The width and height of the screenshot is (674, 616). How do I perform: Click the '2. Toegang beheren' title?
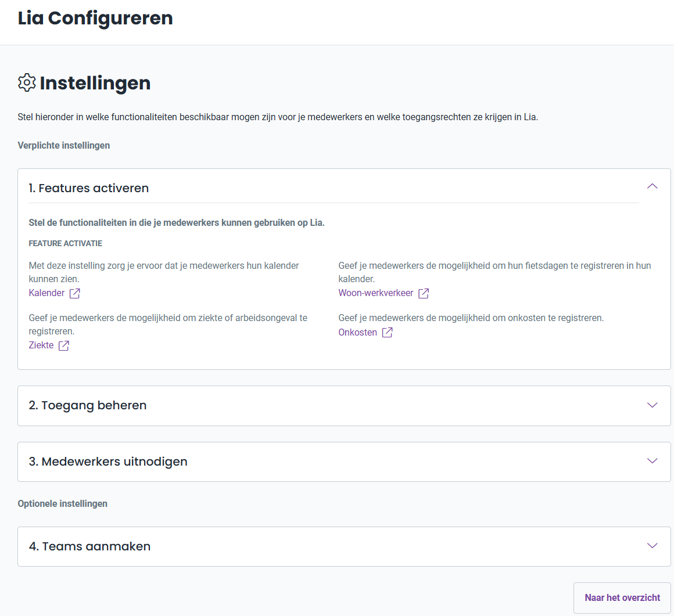[88, 405]
